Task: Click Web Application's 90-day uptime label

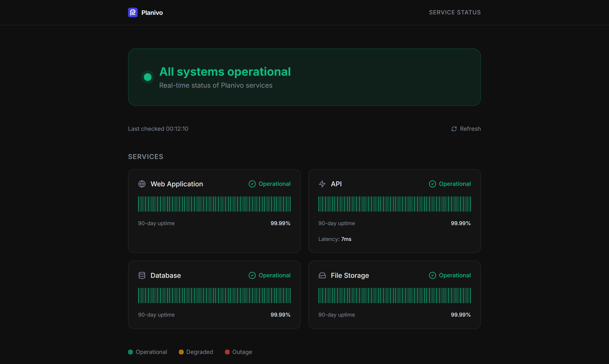Action: click(156, 223)
